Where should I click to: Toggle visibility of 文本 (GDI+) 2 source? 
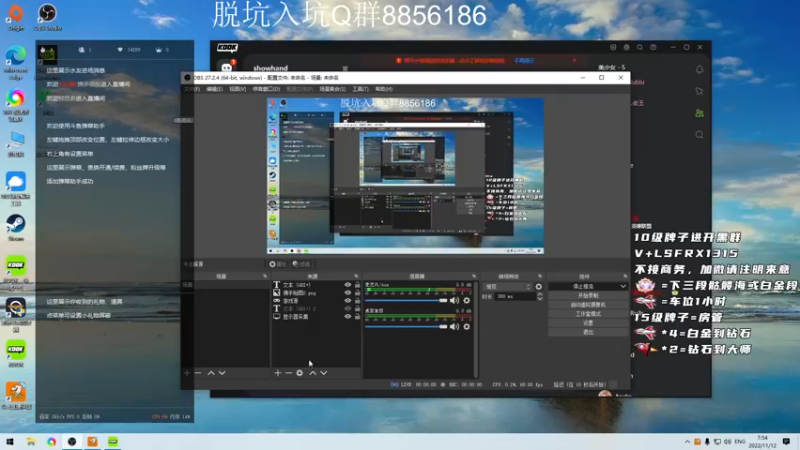click(347, 309)
